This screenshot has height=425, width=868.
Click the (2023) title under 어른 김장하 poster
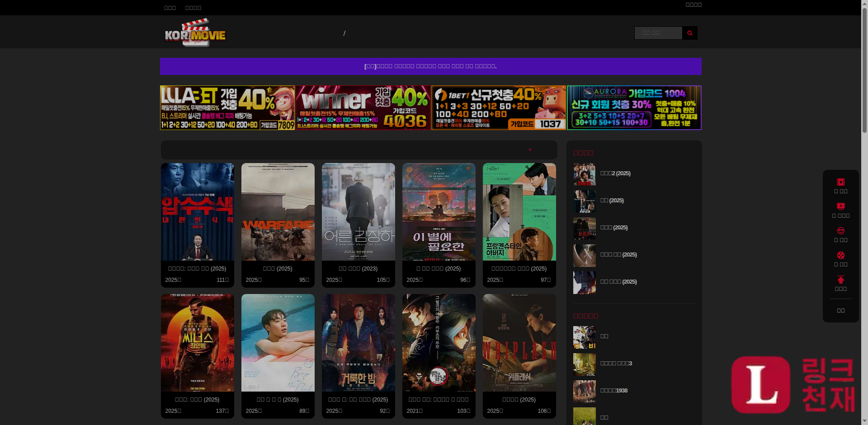click(358, 269)
